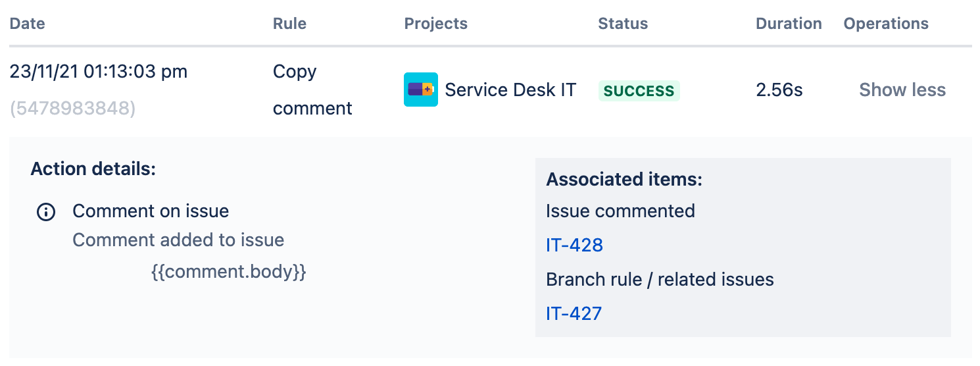Click the Projects column header

pos(436,24)
